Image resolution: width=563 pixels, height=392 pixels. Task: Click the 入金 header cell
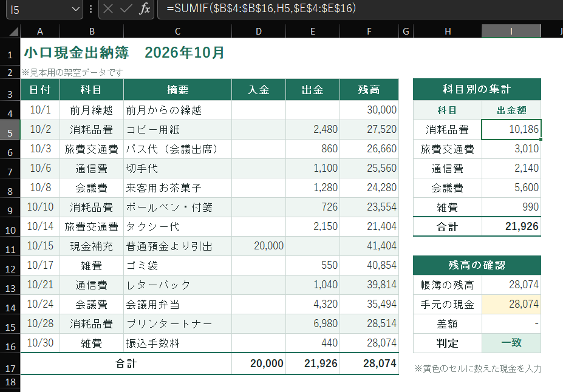[x=259, y=90]
